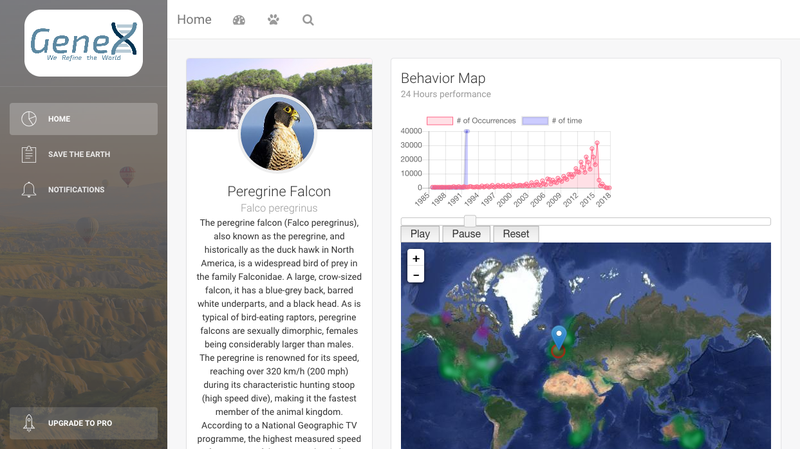Zoom out on the behavior map
Viewport: 800px width, 449px height.
(x=416, y=274)
